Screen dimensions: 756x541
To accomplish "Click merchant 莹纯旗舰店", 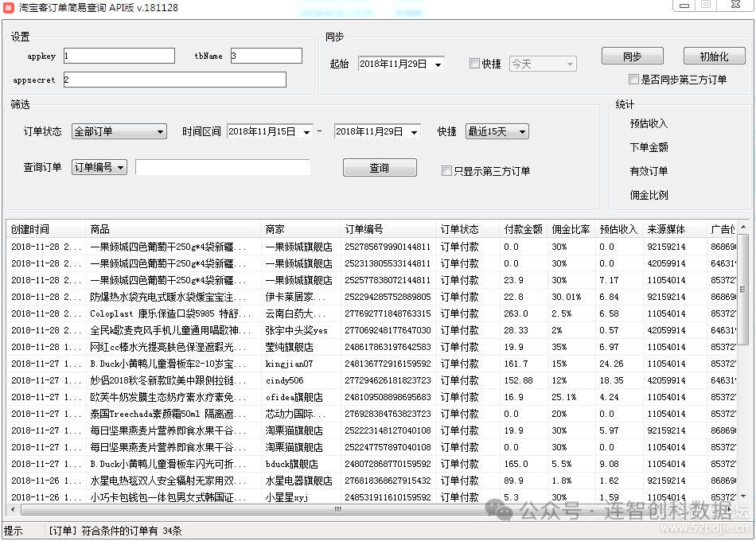I will pyautogui.click(x=290, y=347).
